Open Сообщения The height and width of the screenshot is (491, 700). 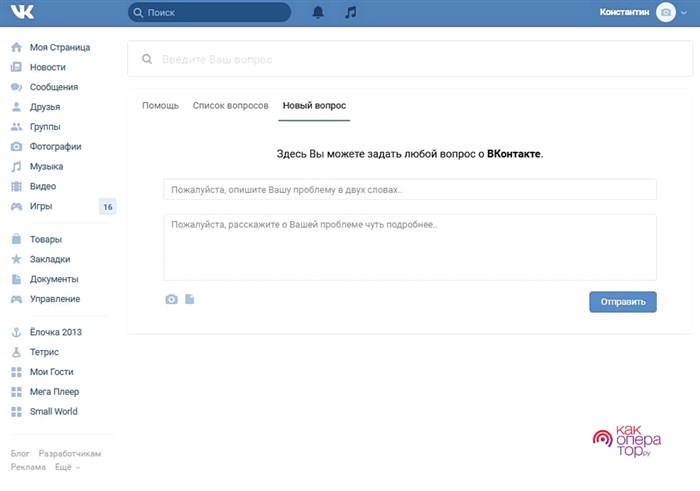click(54, 87)
